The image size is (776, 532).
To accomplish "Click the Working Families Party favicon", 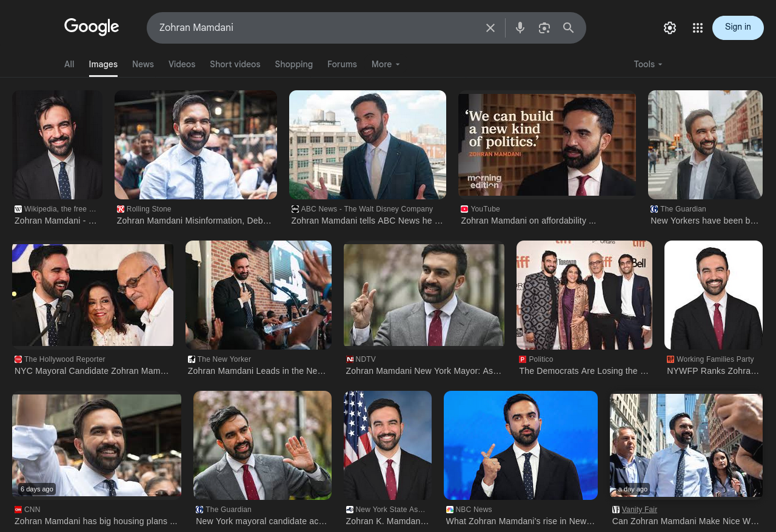I will (x=671, y=359).
